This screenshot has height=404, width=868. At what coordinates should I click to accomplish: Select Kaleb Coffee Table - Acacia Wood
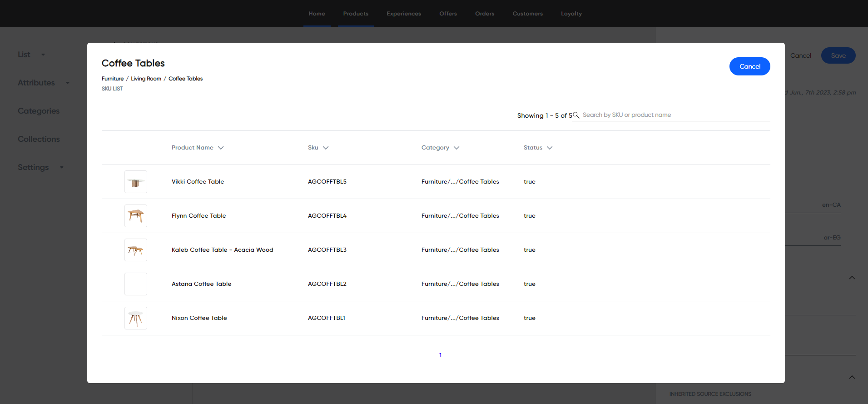[x=223, y=250]
